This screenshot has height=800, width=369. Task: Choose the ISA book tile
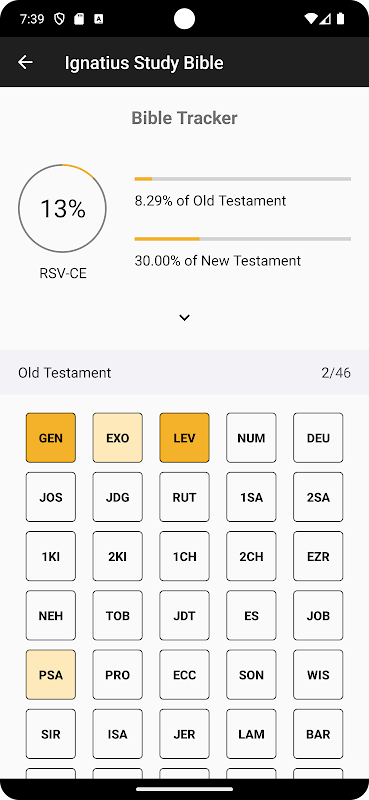(x=117, y=734)
